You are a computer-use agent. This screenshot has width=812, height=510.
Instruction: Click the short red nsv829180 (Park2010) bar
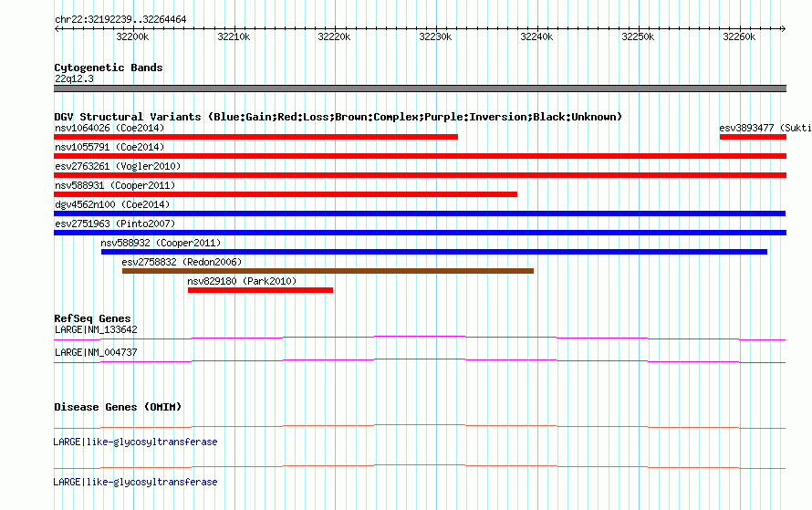point(261,290)
